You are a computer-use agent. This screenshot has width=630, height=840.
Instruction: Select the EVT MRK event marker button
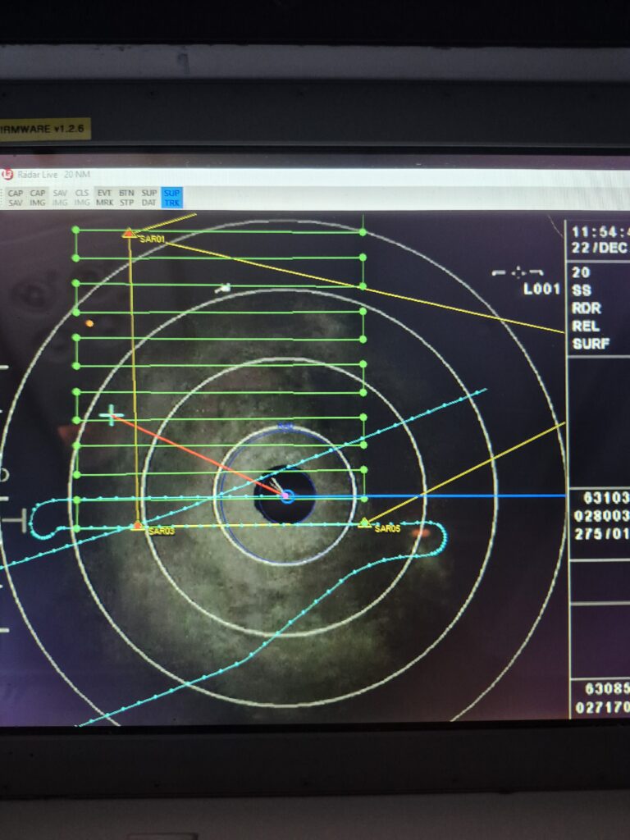(104, 198)
